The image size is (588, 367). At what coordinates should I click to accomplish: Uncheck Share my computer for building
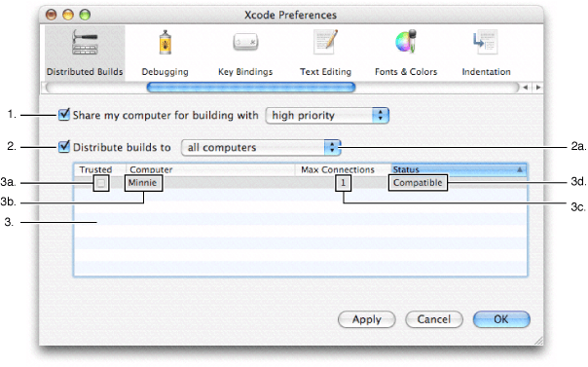click(x=64, y=114)
